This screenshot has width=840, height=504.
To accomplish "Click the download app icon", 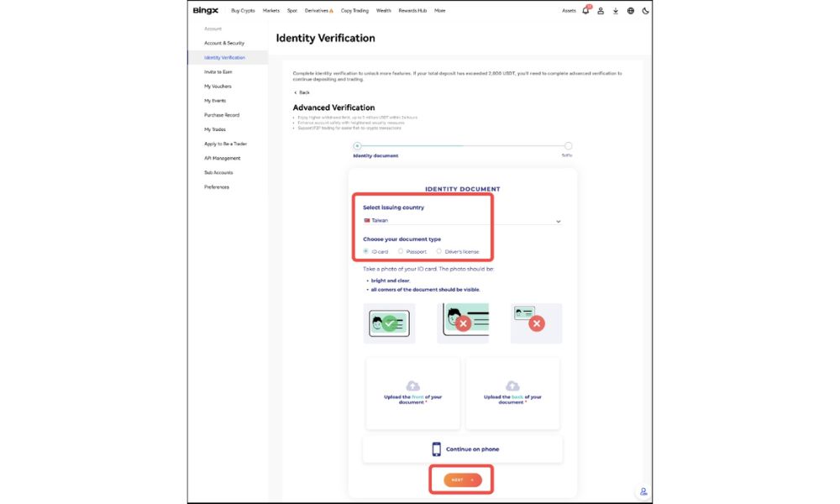I will 616,11.
